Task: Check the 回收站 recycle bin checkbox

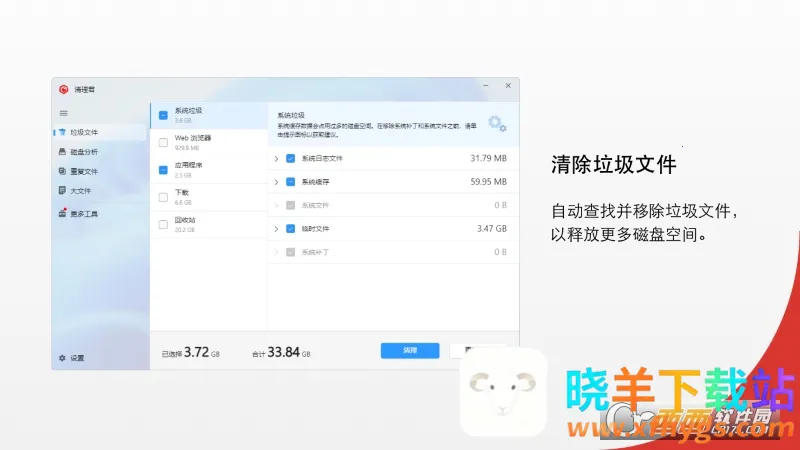Action: (x=163, y=224)
